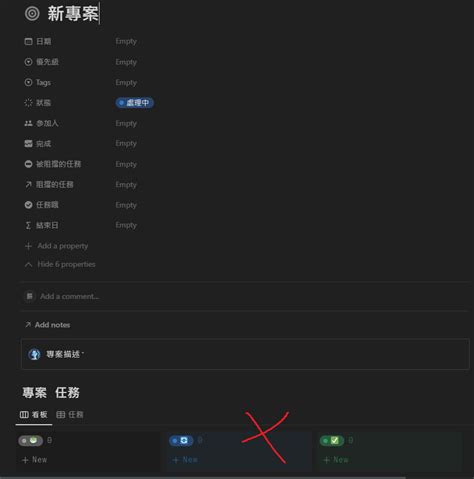The height and width of the screenshot is (479, 474).
Task: Click the Add notes link
Action: click(47, 325)
